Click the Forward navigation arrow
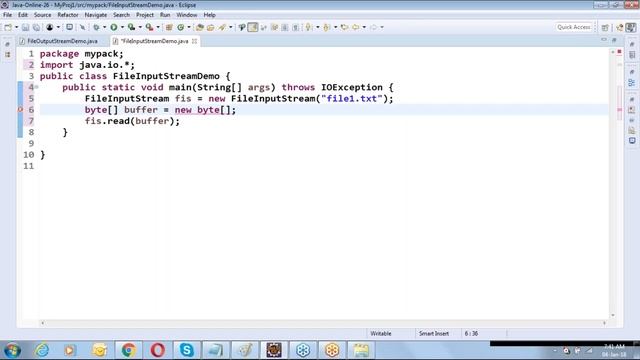 click(x=373, y=27)
